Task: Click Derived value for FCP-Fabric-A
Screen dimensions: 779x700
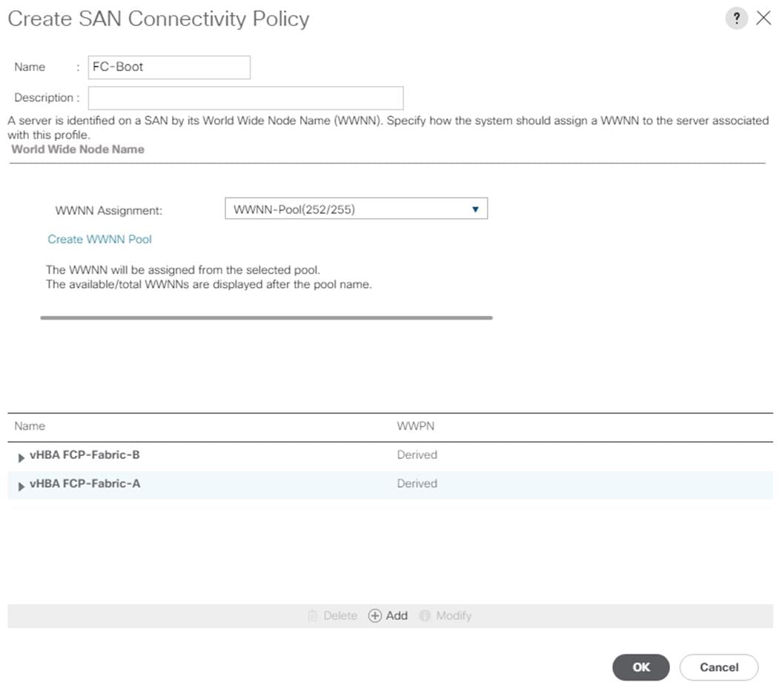Action: coord(417,483)
